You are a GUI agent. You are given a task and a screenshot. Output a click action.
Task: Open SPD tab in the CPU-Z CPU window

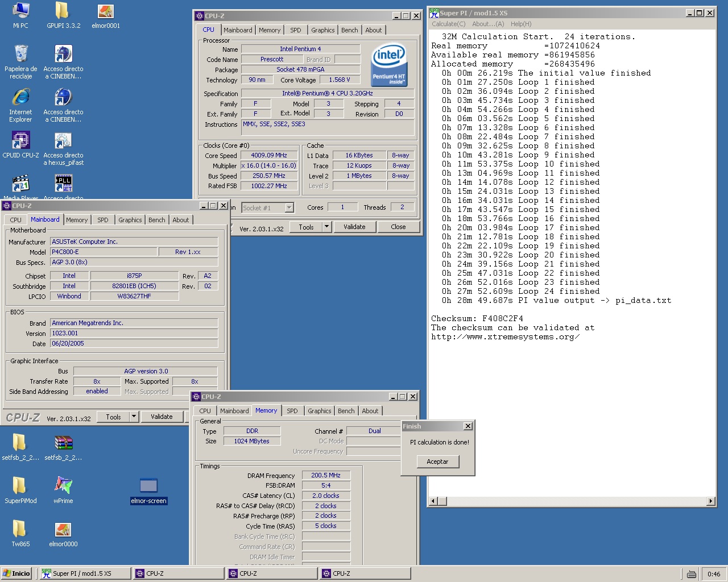296,30
